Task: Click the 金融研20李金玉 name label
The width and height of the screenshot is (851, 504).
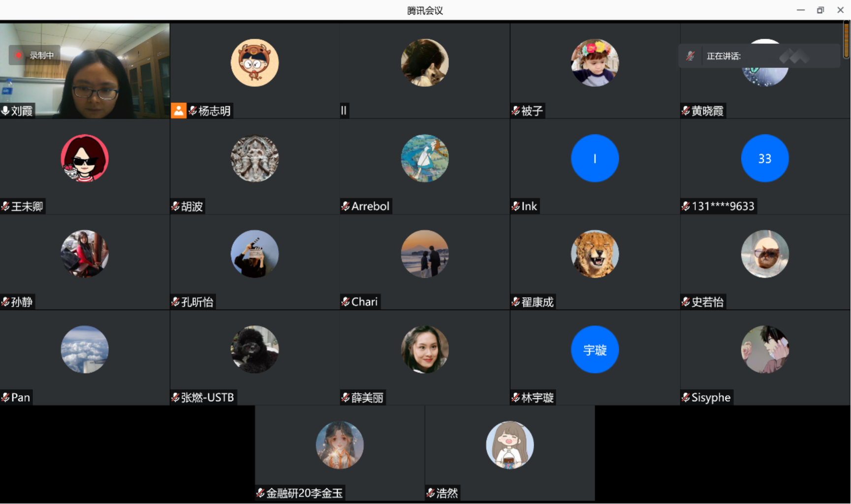Action: coord(304,493)
